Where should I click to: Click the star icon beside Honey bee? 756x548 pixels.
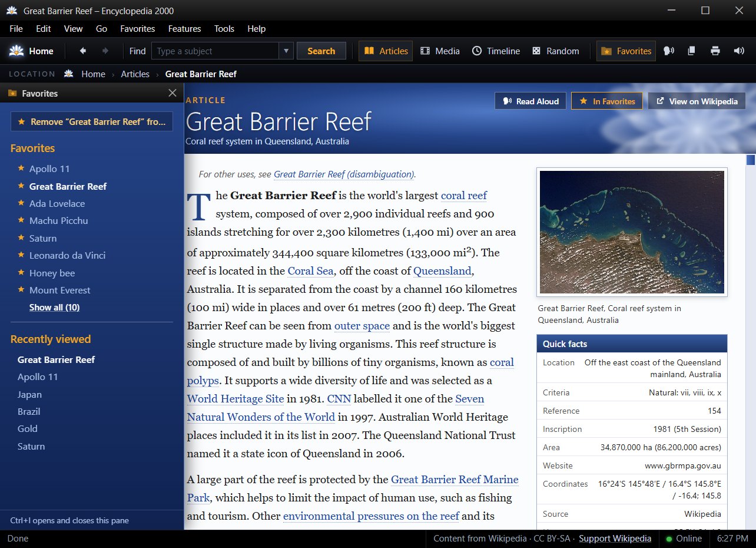pyautogui.click(x=21, y=273)
